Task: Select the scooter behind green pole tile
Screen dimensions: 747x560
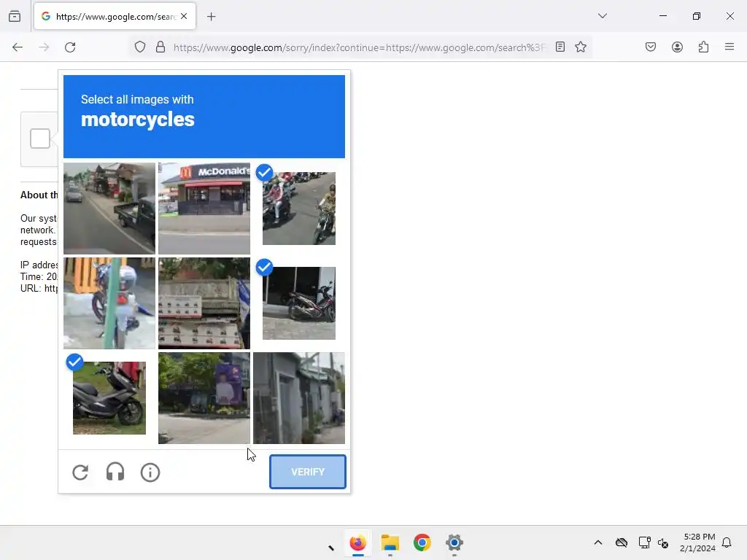Action: point(109,303)
